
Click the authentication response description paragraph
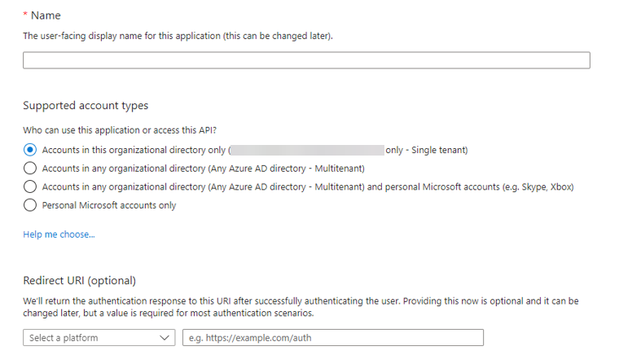[301, 306]
